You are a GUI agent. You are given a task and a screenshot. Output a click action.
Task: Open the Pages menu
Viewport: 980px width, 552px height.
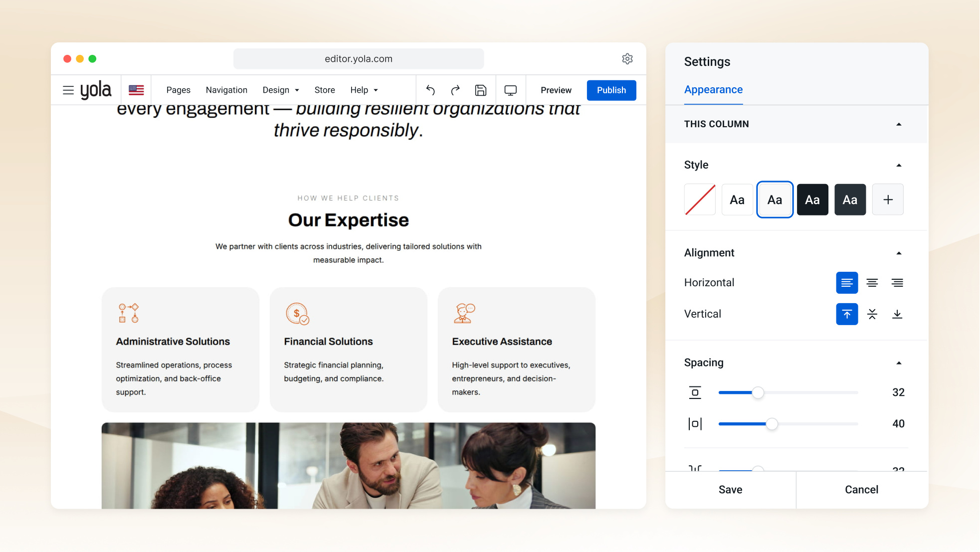[x=178, y=90]
